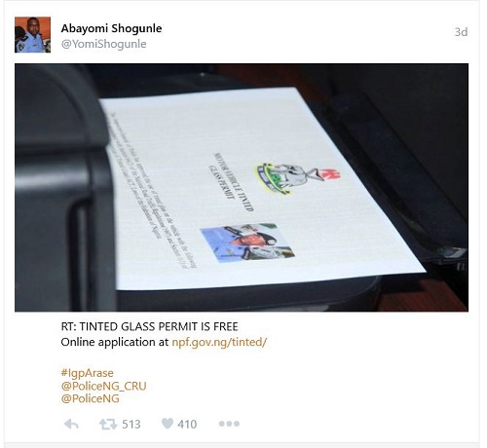Visit the @PoliceNG mention

(90, 398)
